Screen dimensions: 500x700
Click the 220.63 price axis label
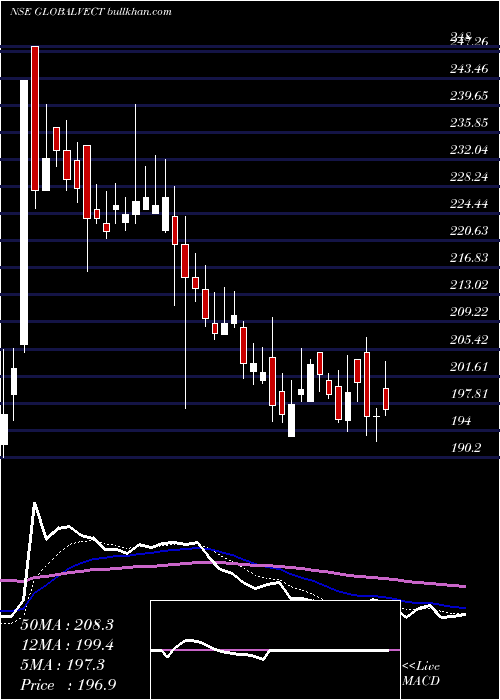coord(469,231)
